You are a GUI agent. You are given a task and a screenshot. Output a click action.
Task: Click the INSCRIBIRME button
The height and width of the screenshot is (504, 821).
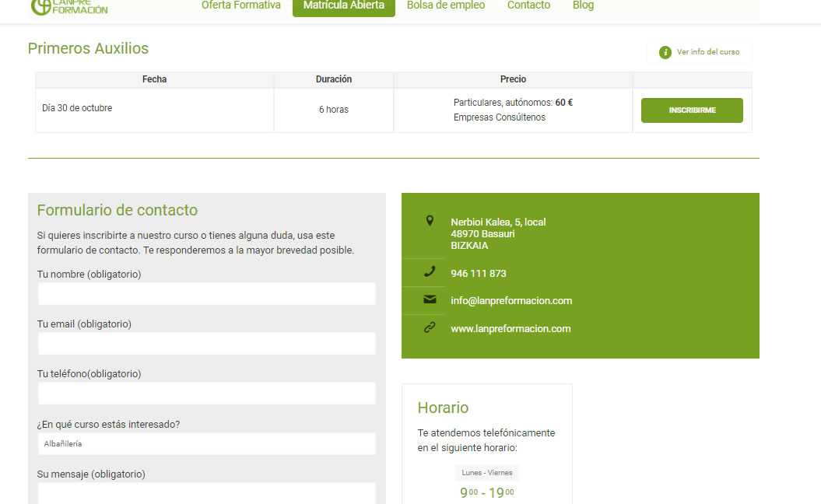692,110
